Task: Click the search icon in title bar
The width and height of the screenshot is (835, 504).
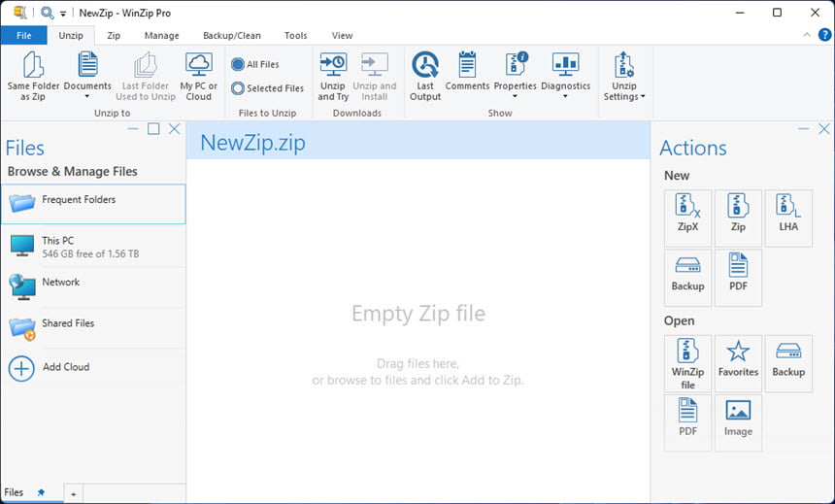Action: (47, 13)
